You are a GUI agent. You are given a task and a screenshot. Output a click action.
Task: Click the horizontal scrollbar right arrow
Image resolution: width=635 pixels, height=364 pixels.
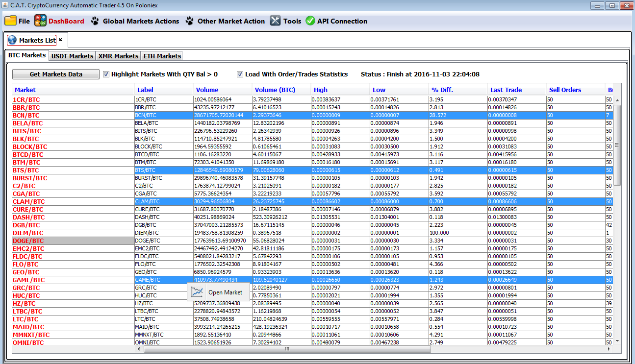609,349
